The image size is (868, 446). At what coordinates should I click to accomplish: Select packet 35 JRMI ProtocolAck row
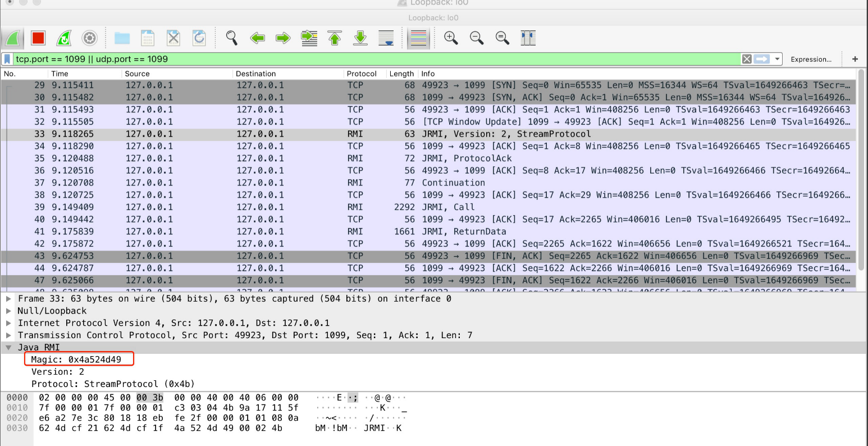429,158
